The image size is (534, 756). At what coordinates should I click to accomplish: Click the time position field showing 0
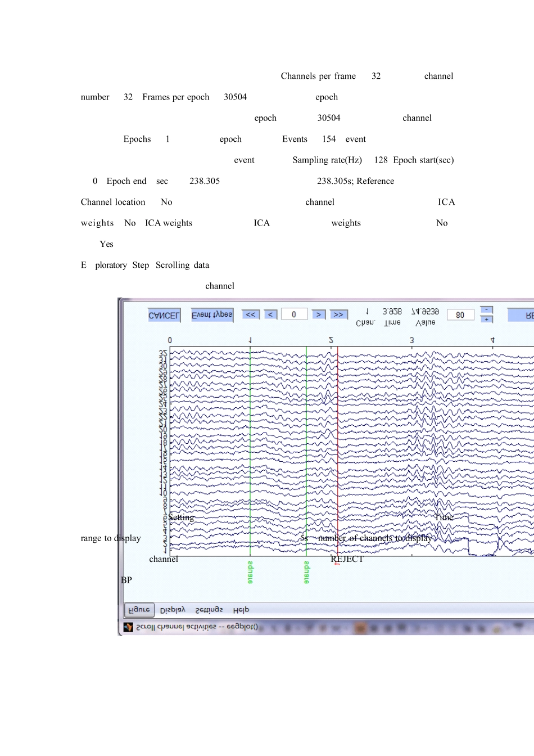tap(294, 314)
